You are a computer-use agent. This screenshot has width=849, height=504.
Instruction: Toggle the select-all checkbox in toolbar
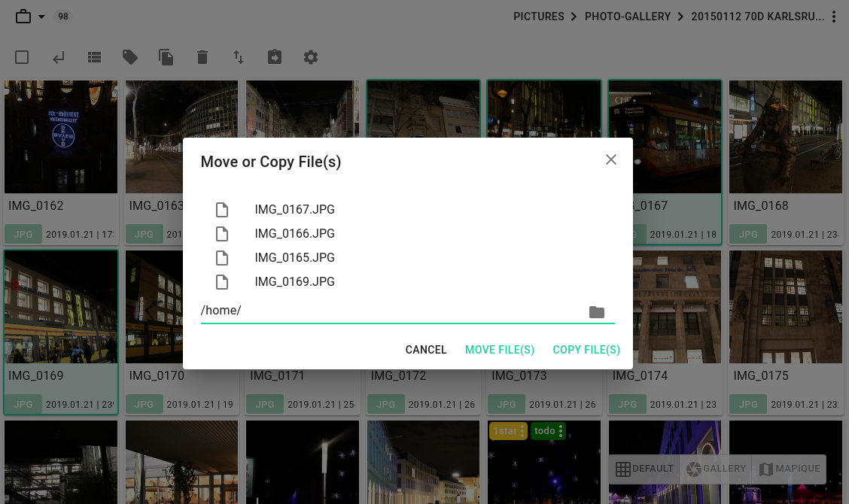click(22, 57)
